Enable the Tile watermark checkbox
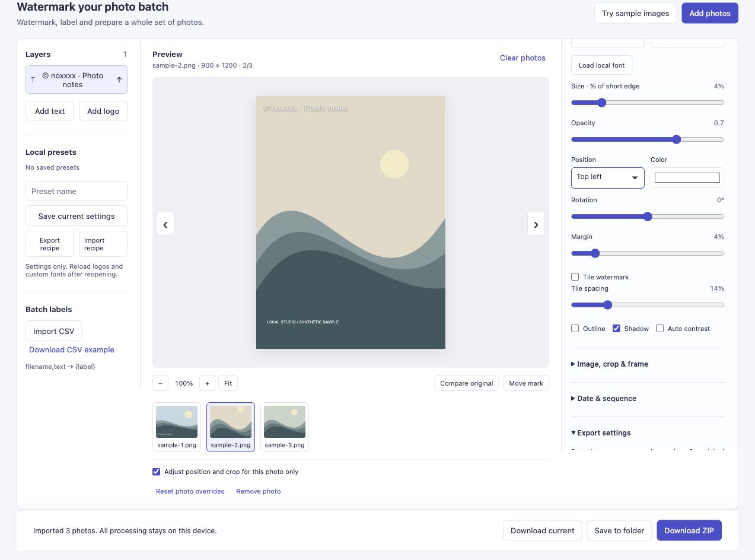755x560 pixels. click(575, 277)
